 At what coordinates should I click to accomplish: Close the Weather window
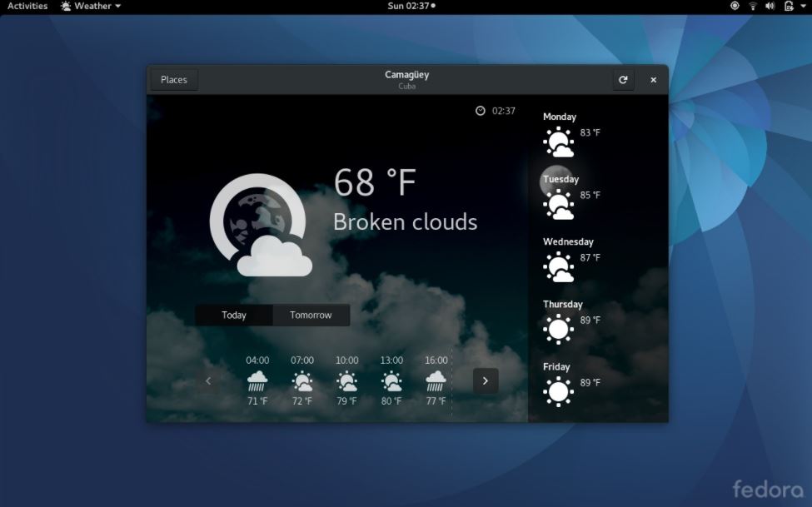(x=653, y=80)
